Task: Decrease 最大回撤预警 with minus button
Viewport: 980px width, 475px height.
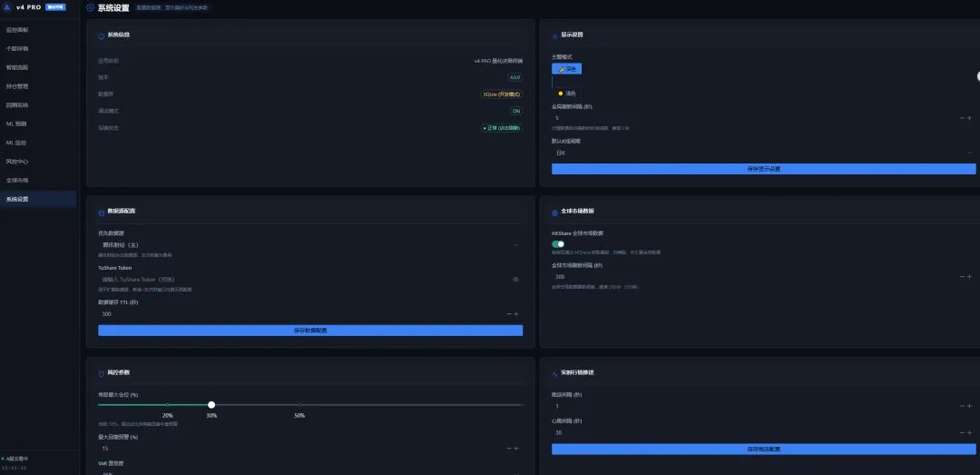Action: point(509,448)
